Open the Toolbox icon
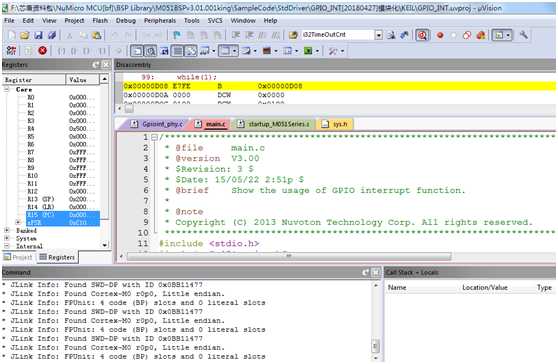Viewport: 558px width, 364px height. [x=332, y=51]
